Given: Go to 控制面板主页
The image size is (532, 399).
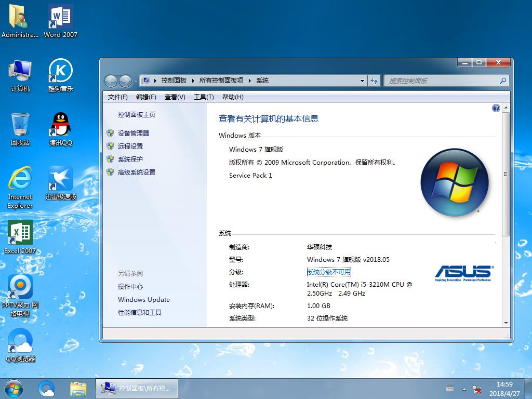Looking at the screenshot, I should click(x=137, y=115).
